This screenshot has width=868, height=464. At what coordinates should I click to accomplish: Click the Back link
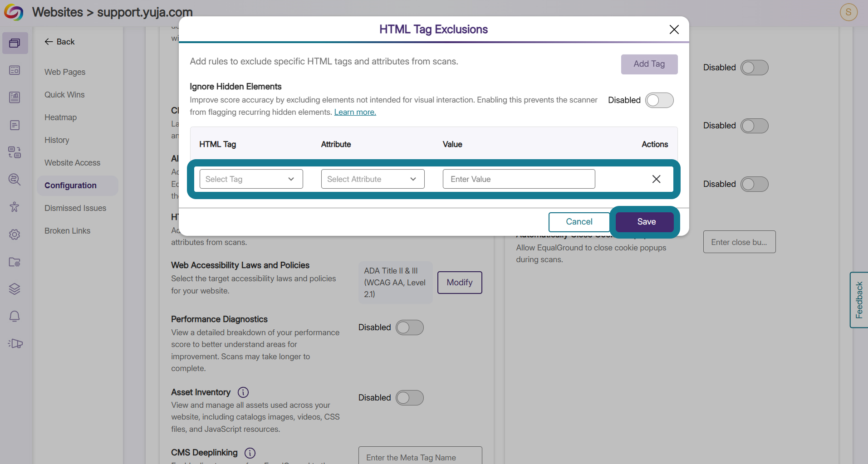59,42
